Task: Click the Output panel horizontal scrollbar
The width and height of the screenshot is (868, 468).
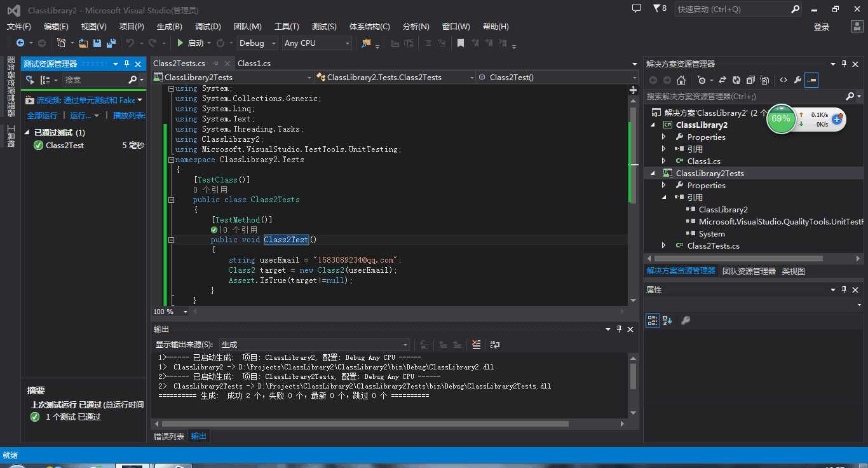Action: coord(390,423)
